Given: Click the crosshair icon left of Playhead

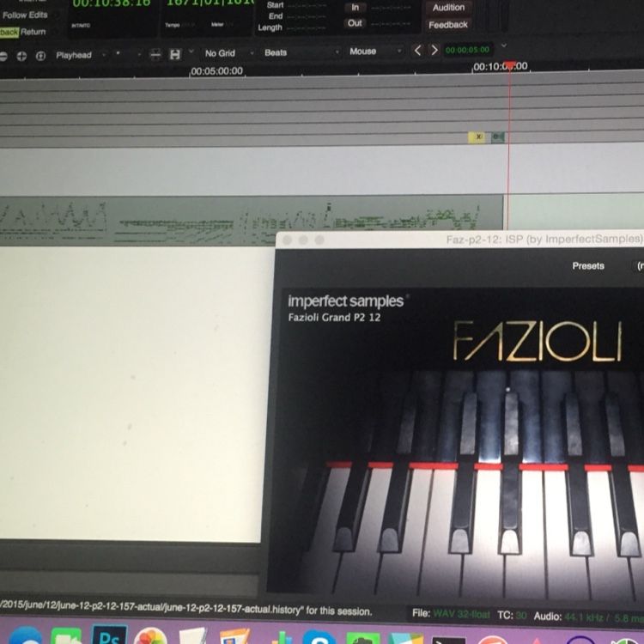Looking at the screenshot, I should click(21, 56).
